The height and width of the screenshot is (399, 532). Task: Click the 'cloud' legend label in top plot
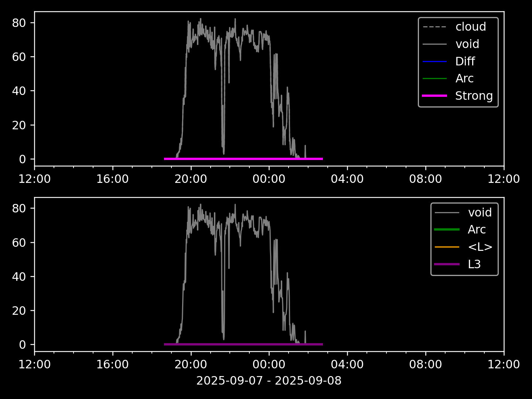pyautogui.click(x=470, y=27)
